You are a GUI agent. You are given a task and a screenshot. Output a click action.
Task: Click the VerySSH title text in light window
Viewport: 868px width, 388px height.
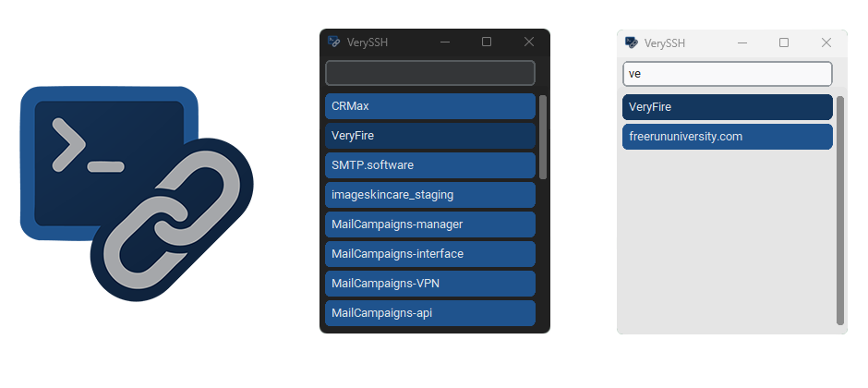point(665,43)
